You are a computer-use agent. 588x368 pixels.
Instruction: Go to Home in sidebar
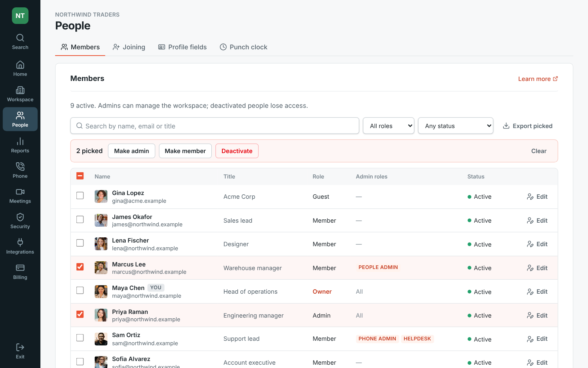[20, 69]
